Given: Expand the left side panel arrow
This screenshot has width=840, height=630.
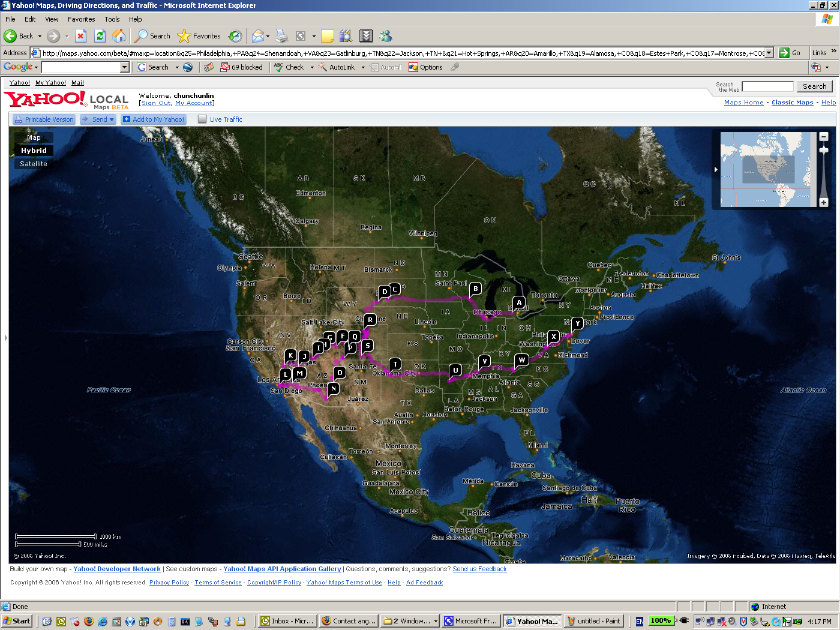Looking at the screenshot, I should pyautogui.click(x=6, y=338).
